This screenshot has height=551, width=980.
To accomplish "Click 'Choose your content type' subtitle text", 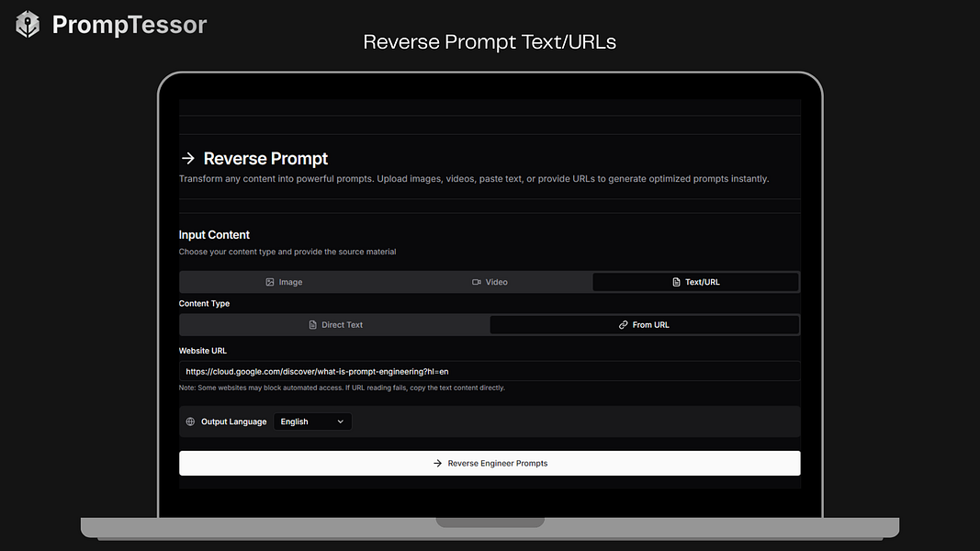I will [x=287, y=252].
